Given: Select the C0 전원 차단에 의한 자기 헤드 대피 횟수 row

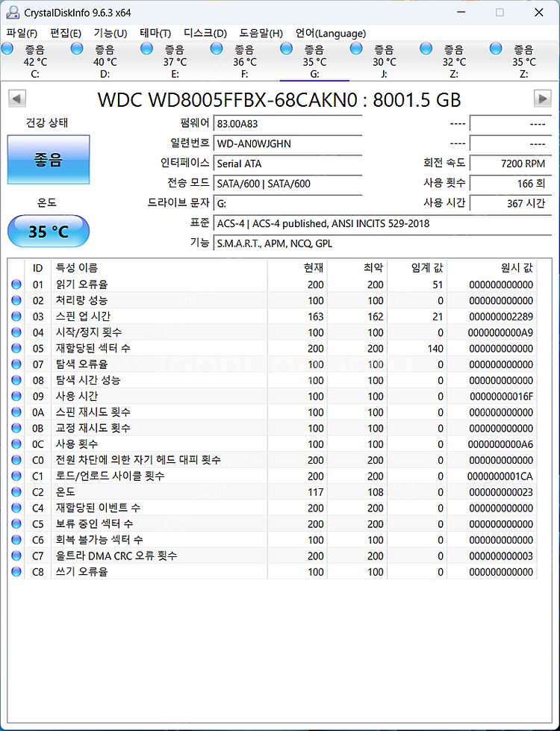Looking at the screenshot, I should point(273,460).
